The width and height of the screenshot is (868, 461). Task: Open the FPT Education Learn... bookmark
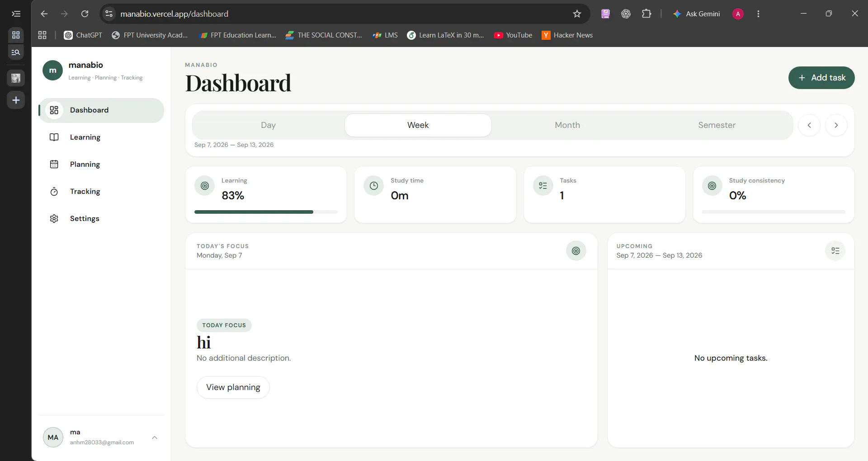[238, 35]
